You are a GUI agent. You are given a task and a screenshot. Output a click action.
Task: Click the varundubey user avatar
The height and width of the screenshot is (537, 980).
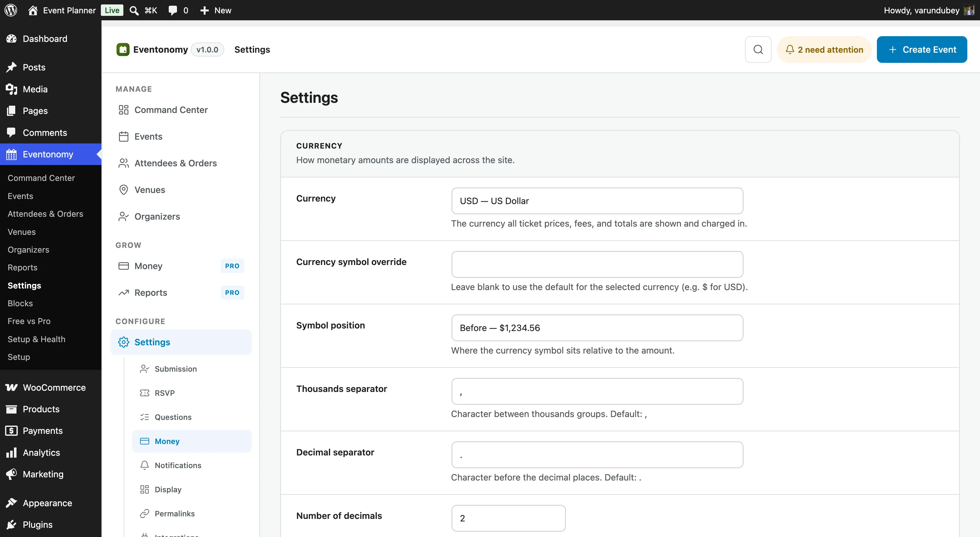tap(969, 10)
